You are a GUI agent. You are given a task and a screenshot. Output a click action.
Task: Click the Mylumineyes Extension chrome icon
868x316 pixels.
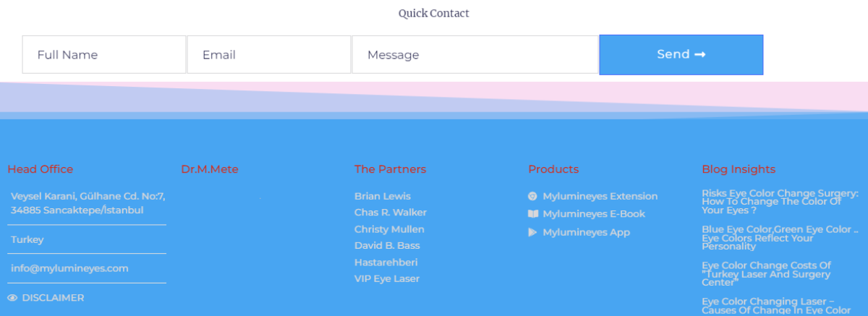click(532, 196)
